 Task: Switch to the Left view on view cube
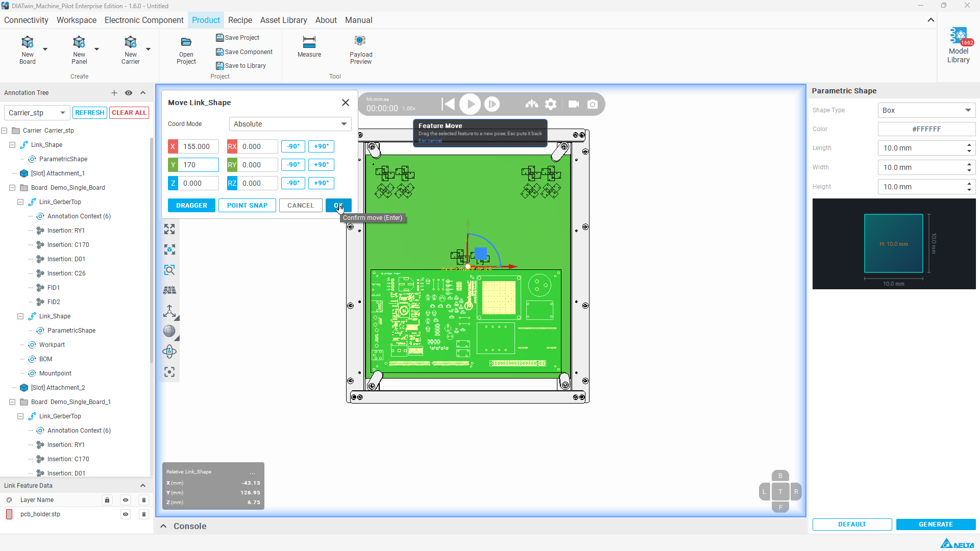tap(764, 492)
